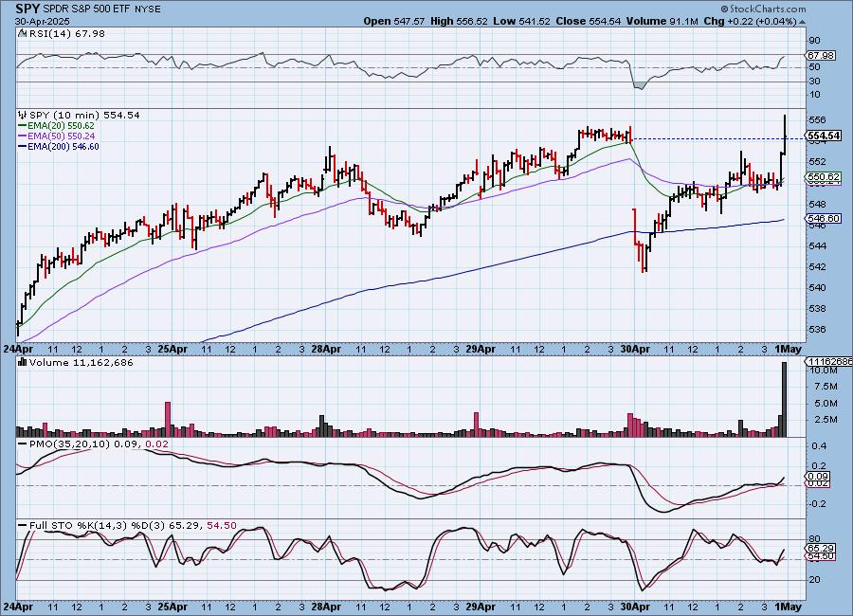Click the 30 label on the RSI axis
Image resolution: width=853 pixels, height=616 pixels.
tap(814, 82)
